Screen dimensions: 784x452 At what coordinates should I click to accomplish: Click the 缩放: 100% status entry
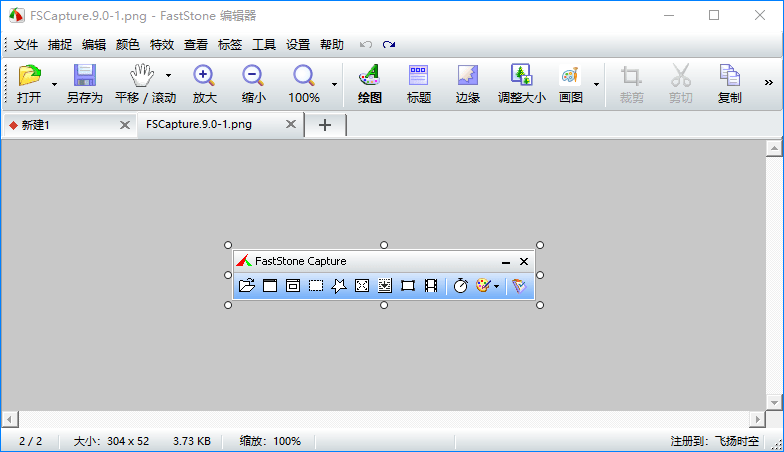point(270,441)
